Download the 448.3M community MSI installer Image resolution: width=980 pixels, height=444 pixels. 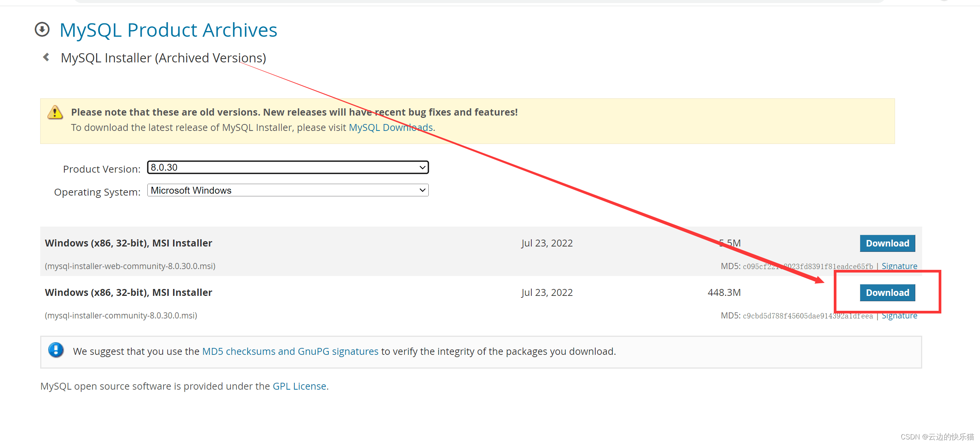(887, 293)
